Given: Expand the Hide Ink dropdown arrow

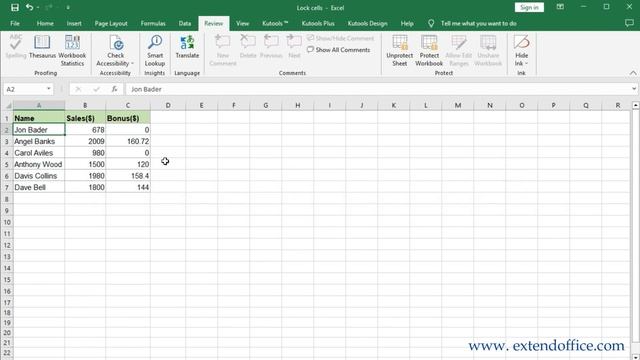Looking at the screenshot, I should [x=526, y=64].
